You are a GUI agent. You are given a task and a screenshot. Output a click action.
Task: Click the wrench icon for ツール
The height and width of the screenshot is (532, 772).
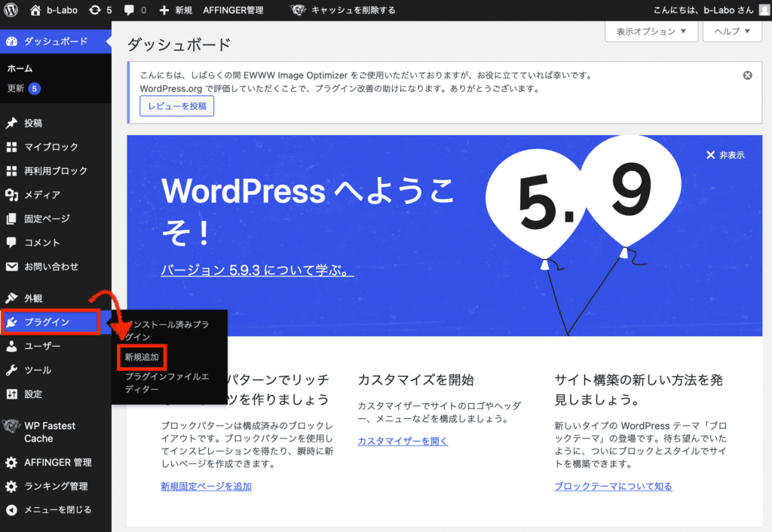pos(11,370)
